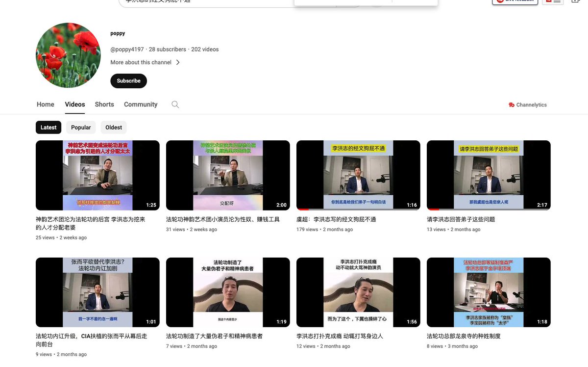Click '25 views • 2 weeks ago' text
This screenshot has width=588, height=367.
(x=61, y=237)
